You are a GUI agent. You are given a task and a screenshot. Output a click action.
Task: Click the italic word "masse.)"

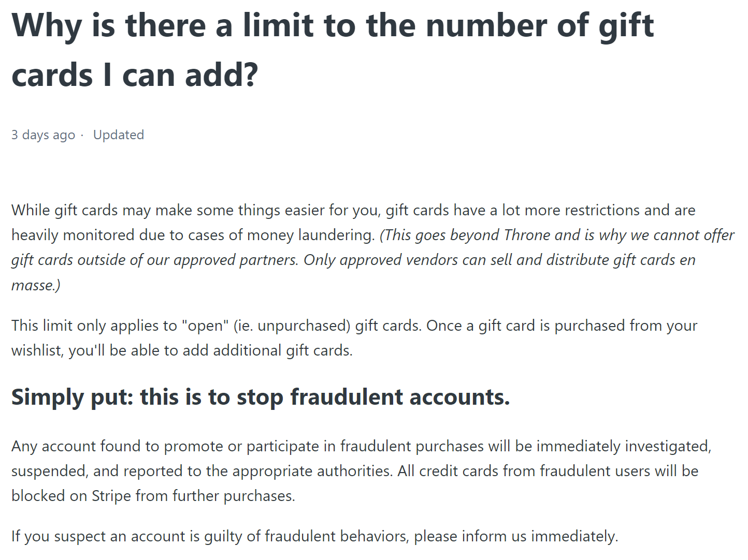click(x=36, y=285)
